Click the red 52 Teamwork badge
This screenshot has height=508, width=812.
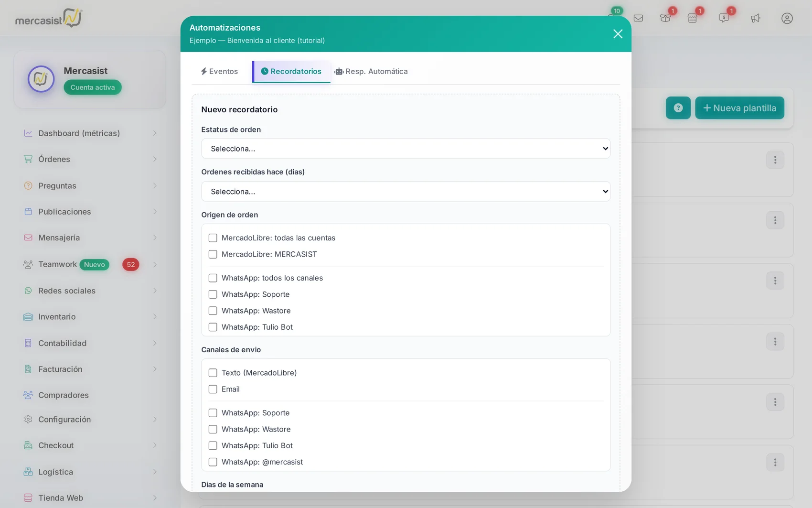click(x=131, y=265)
